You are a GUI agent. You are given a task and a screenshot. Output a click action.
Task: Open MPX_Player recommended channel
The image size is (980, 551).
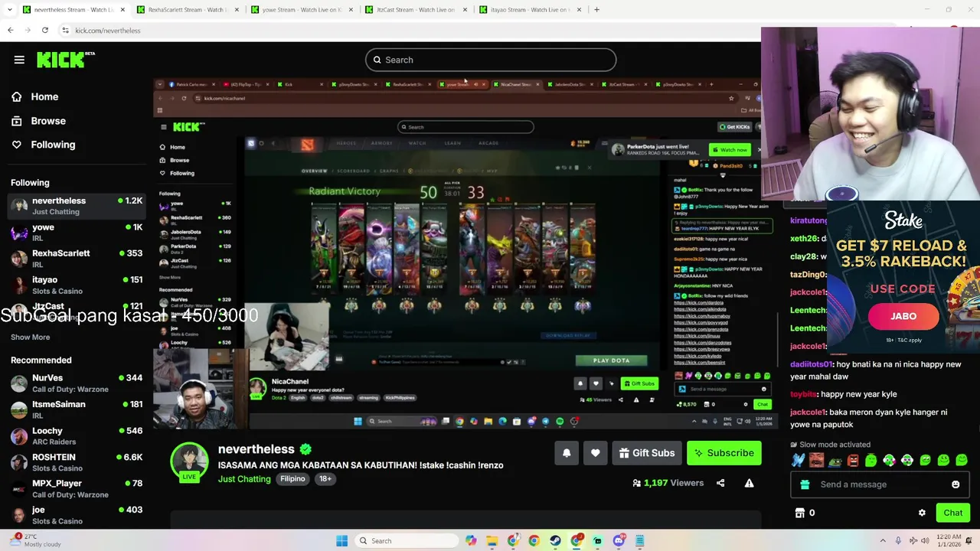point(77,489)
